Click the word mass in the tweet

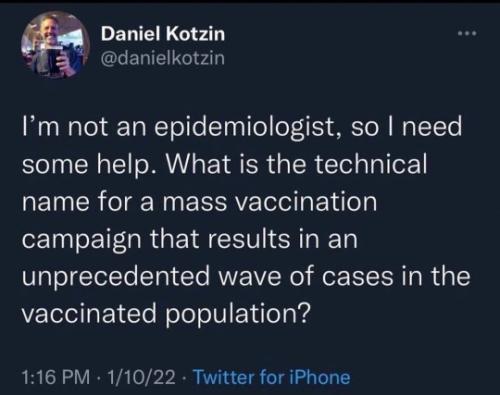point(195,203)
